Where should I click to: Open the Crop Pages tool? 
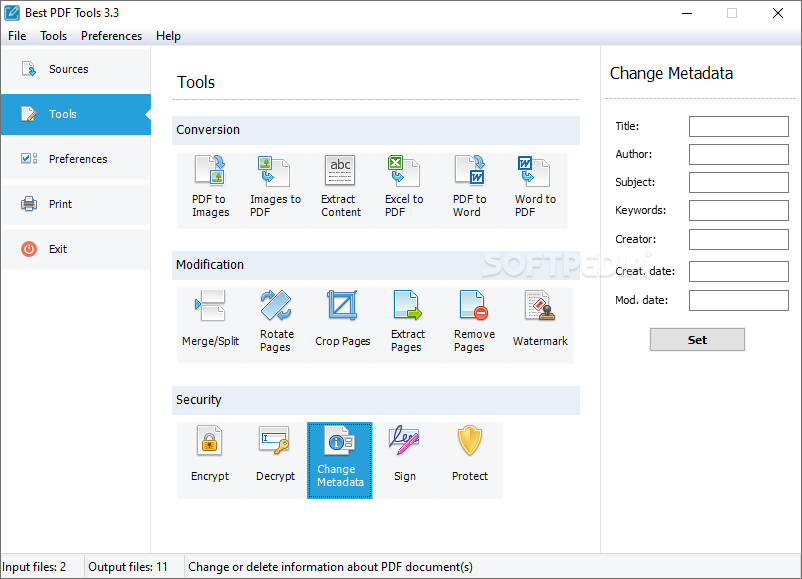(x=342, y=325)
